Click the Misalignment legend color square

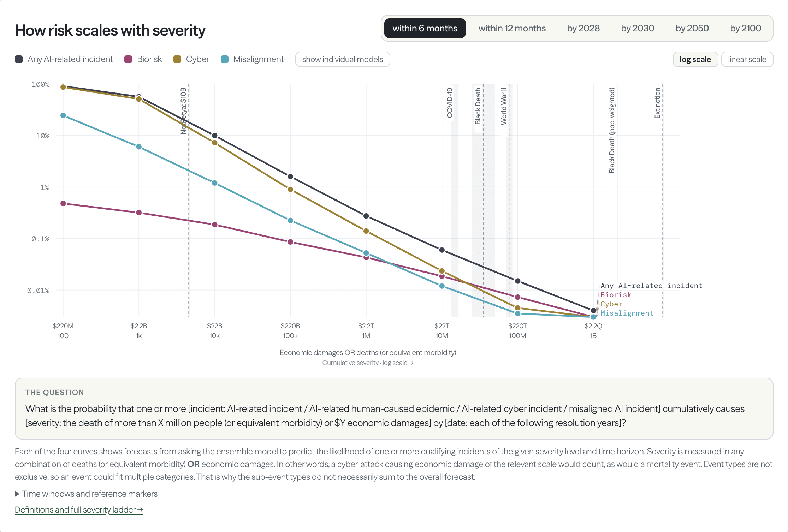tap(224, 59)
